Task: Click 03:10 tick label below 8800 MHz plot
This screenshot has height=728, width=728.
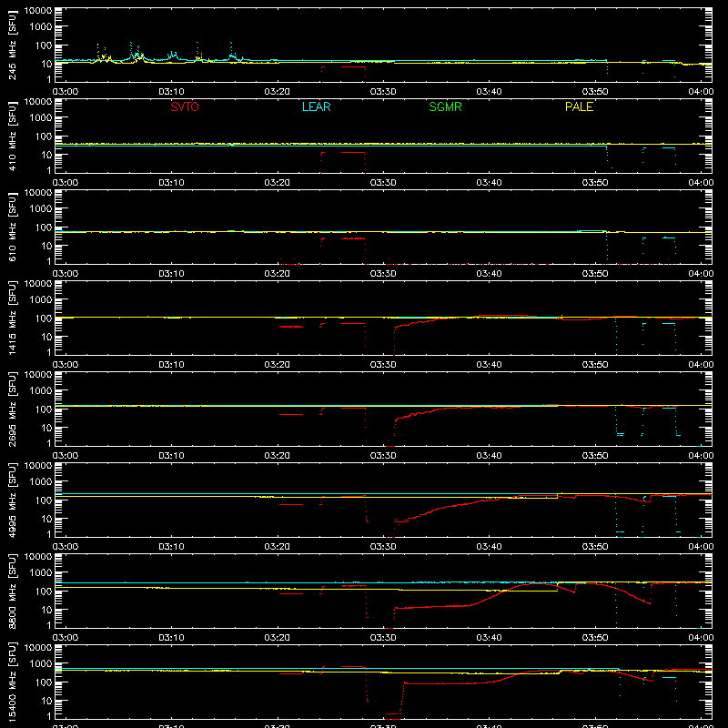Action: [x=171, y=638]
